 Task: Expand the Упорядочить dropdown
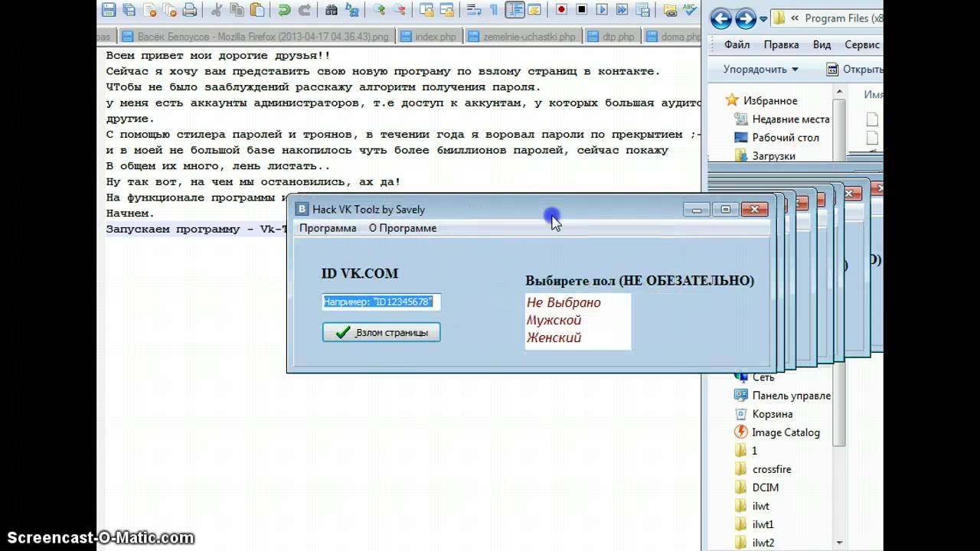(x=761, y=69)
